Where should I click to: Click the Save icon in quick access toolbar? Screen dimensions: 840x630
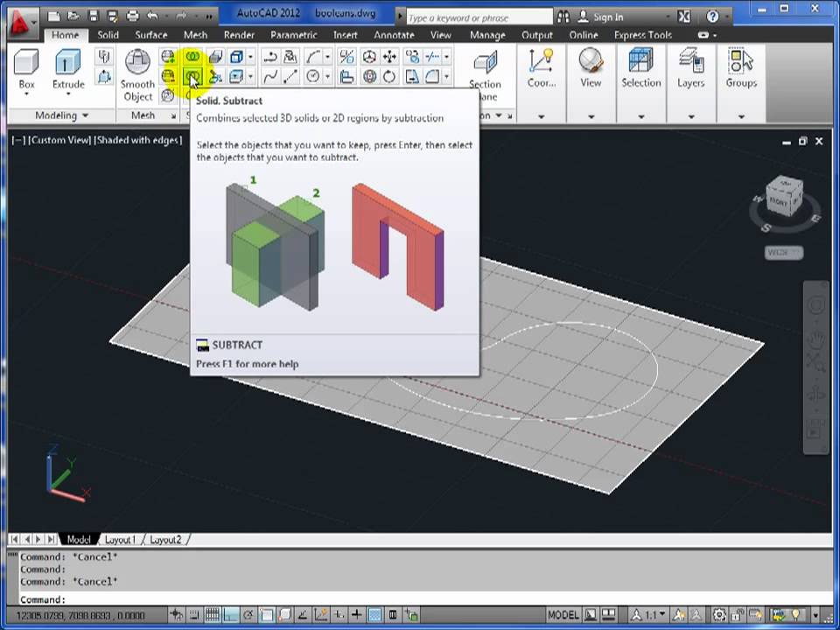tap(94, 16)
